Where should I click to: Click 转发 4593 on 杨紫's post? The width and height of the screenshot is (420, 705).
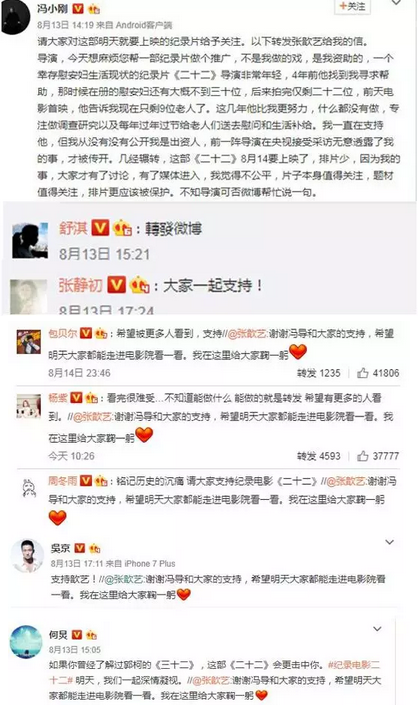[x=318, y=456]
